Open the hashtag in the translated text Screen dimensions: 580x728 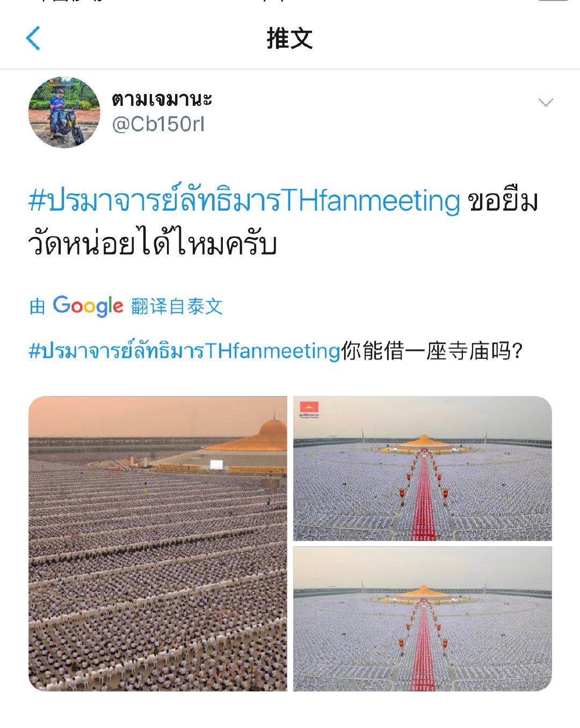coord(184,351)
